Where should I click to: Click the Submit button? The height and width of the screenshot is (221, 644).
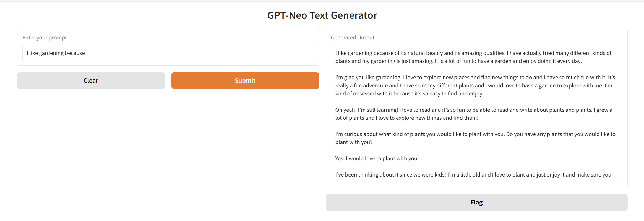click(x=245, y=81)
